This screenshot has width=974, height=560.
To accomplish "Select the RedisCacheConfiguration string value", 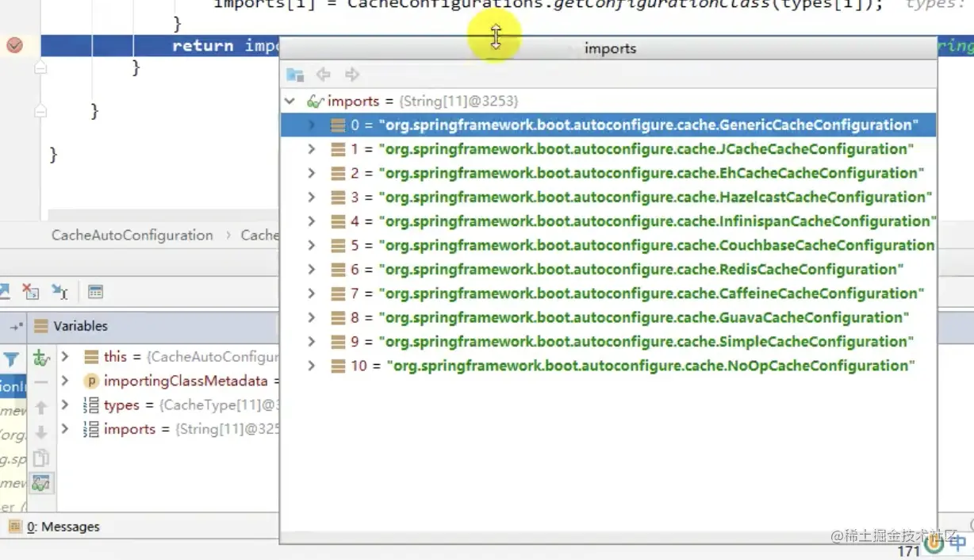I will coord(642,270).
